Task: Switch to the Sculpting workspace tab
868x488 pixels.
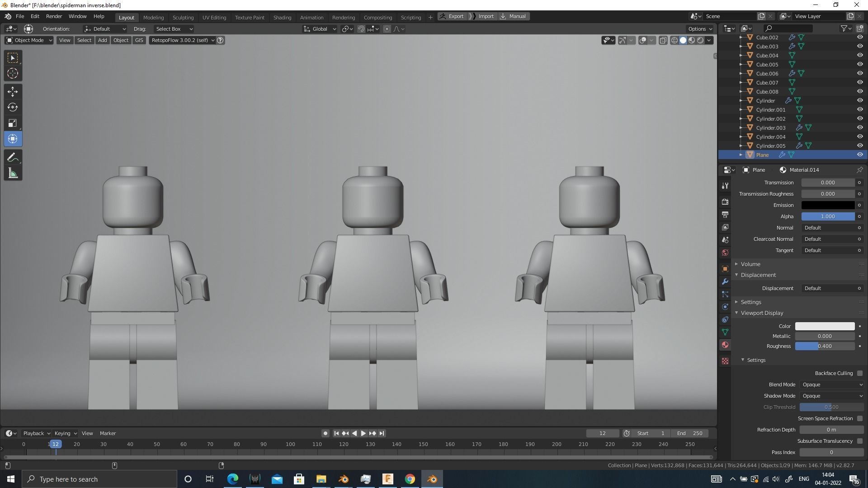Action: click(x=183, y=17)
